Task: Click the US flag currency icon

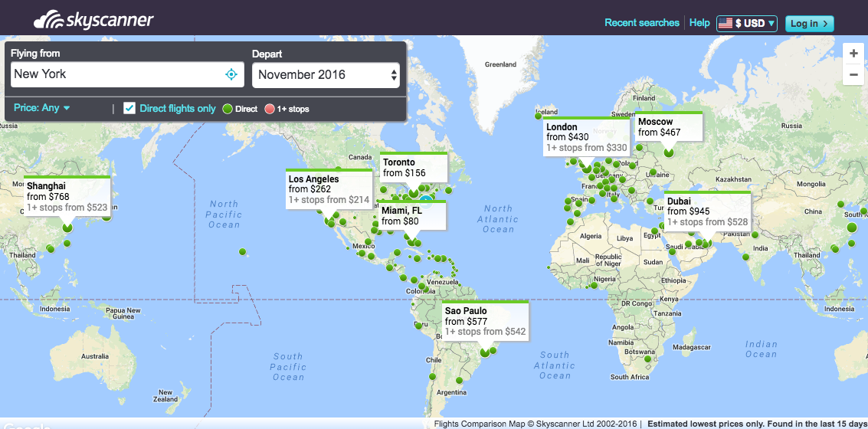Action: coord(726,23)
